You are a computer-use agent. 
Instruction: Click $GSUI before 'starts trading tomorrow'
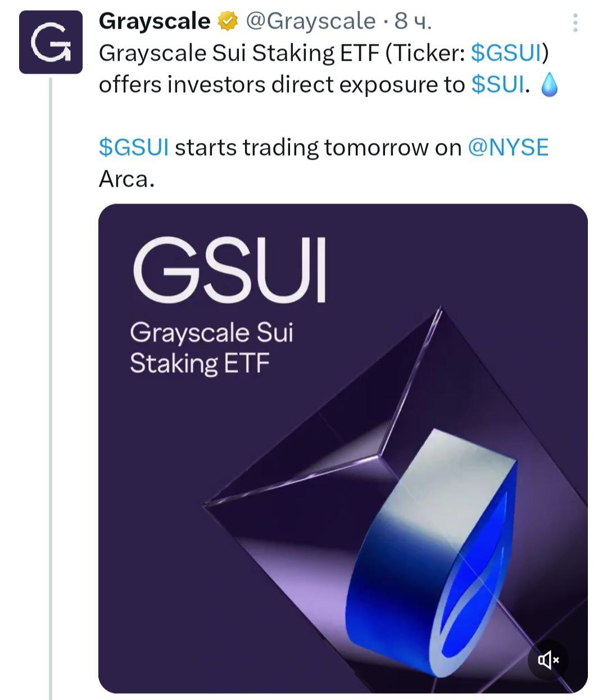[133, 148]
